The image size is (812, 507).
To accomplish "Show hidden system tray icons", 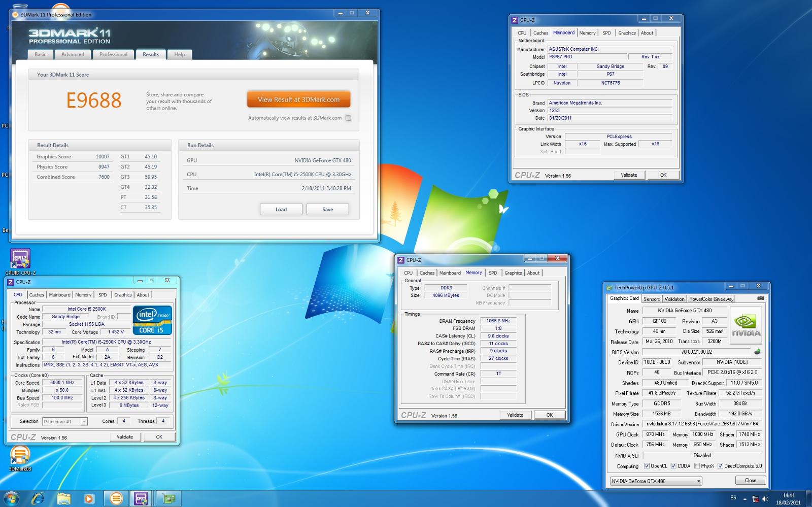I will pyautogui.click(x=746, y=499).
